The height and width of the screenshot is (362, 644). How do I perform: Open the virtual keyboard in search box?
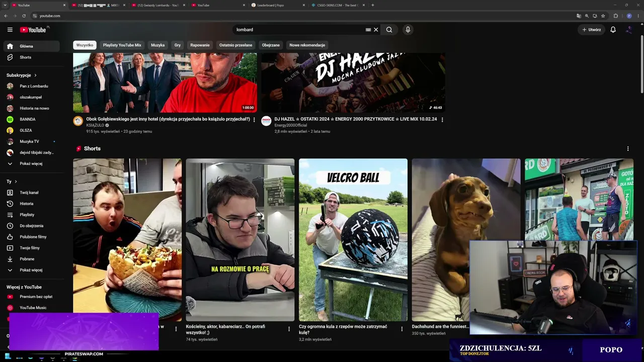(x=368, y=30)
